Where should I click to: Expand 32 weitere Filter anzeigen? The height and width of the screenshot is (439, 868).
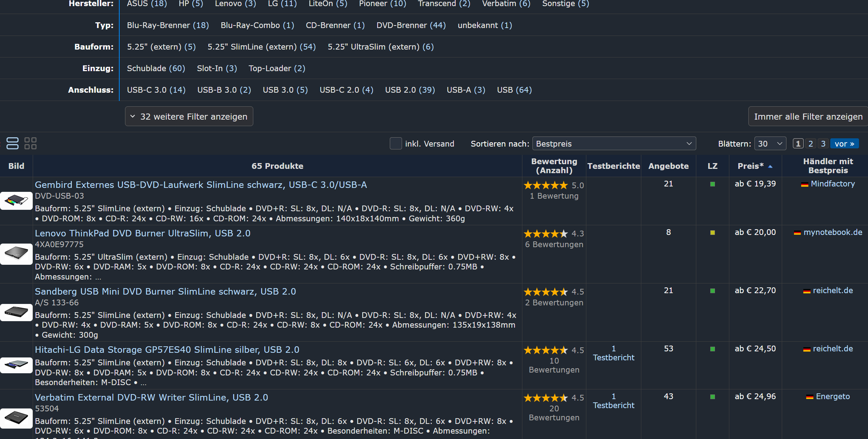click(x=189, y=116)
